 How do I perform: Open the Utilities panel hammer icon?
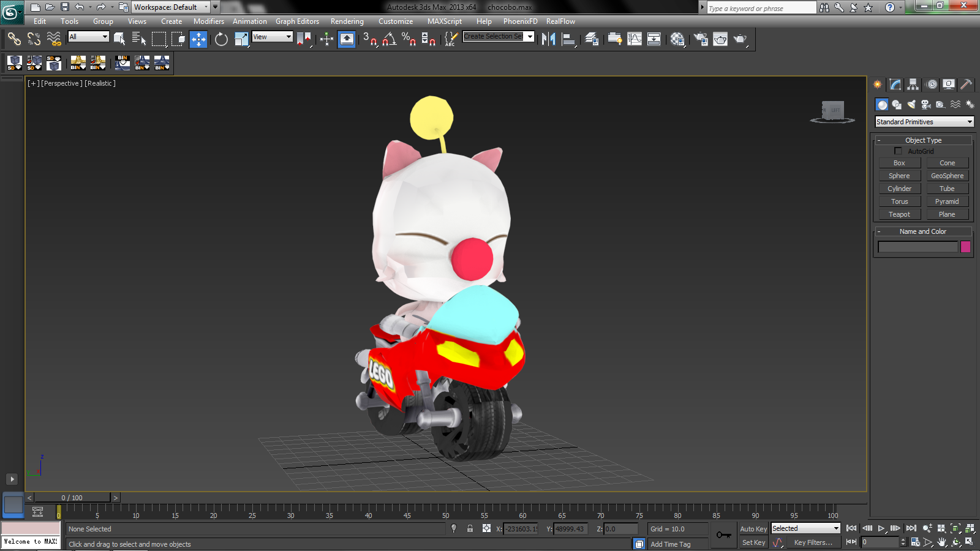click(x=967, y=84)
